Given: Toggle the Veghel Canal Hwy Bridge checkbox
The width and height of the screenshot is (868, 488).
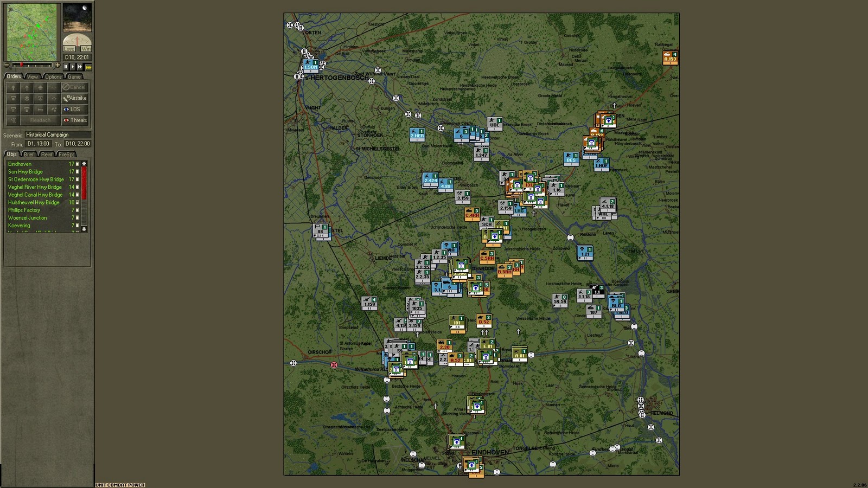Looking at the screenshot, I should [77, 195].
